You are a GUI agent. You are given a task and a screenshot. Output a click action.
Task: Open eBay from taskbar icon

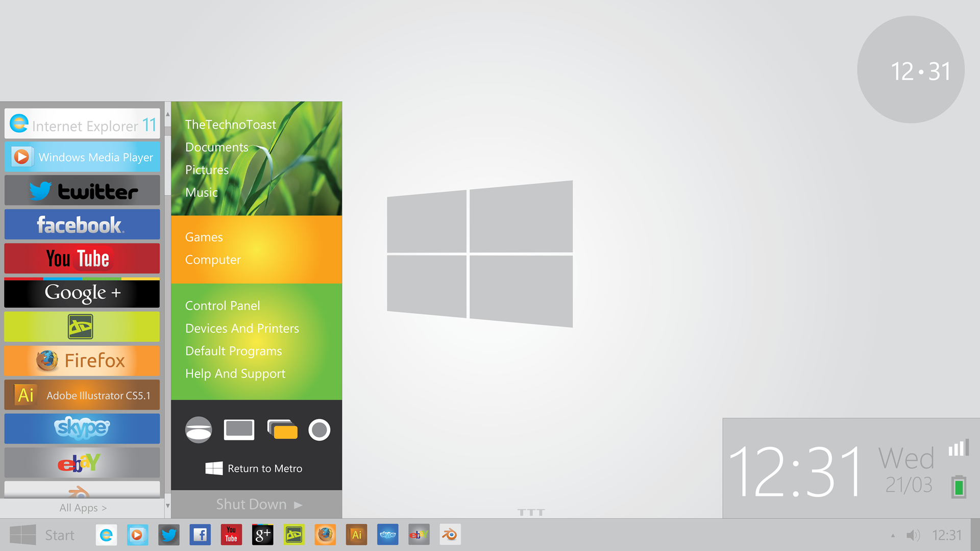click(x=419, y=535)
